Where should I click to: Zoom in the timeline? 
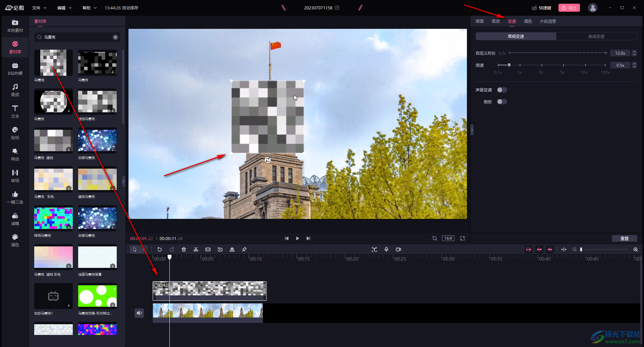(636, 249)
